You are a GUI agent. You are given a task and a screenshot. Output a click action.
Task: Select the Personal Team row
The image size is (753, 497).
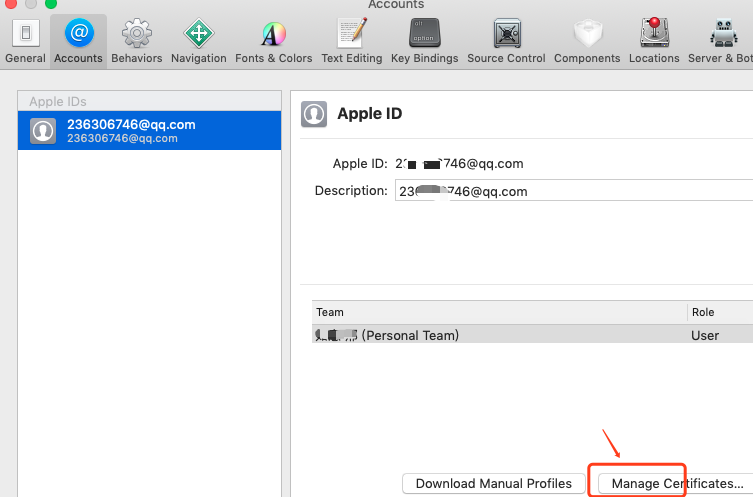pyautogui.click(x=532, y=335)
